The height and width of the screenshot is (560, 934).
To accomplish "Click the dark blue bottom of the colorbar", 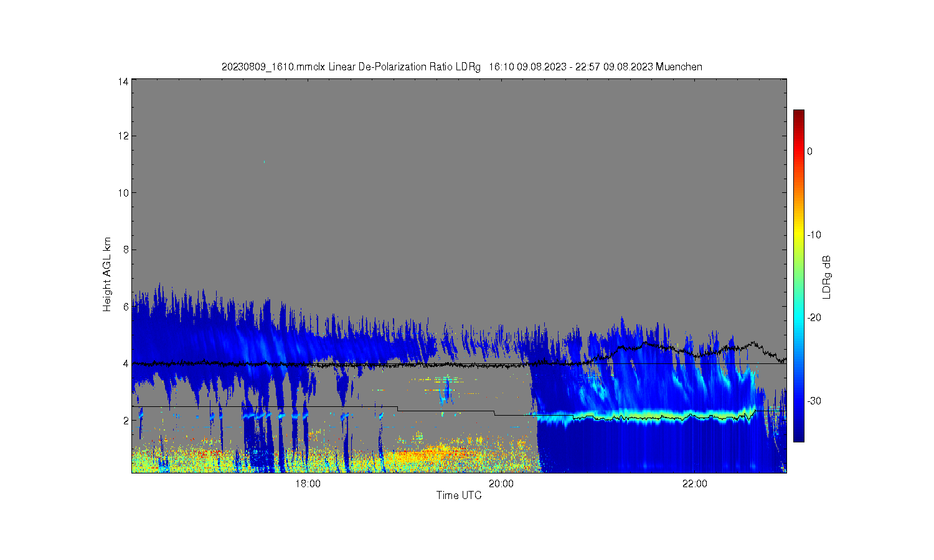I will (x=799, y=436).
